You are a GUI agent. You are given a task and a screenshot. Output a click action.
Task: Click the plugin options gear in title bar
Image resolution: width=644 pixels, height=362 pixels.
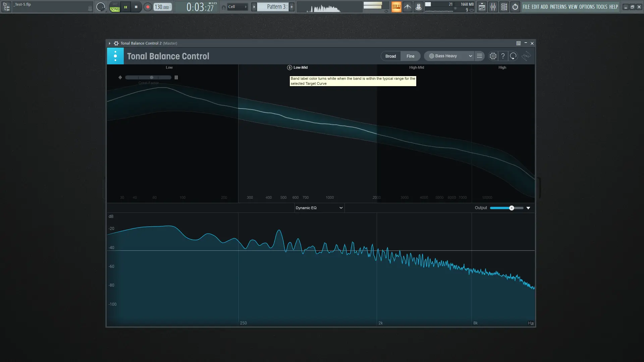coord(116,43)
